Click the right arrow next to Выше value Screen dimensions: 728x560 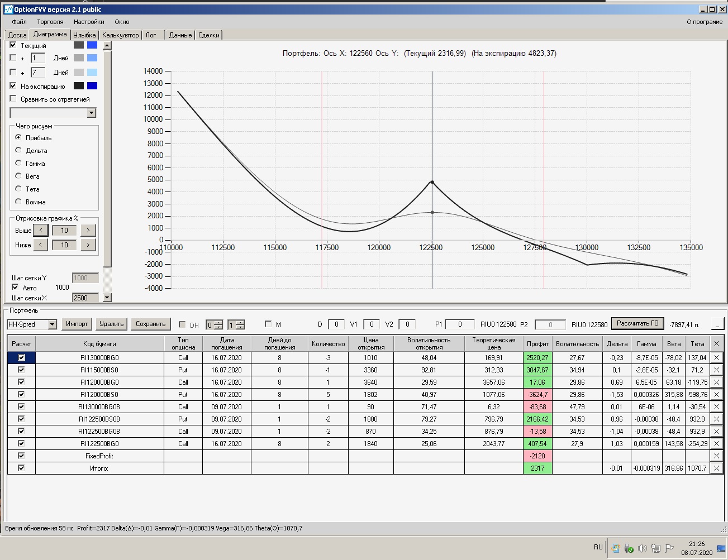click(x=88, y=231)
